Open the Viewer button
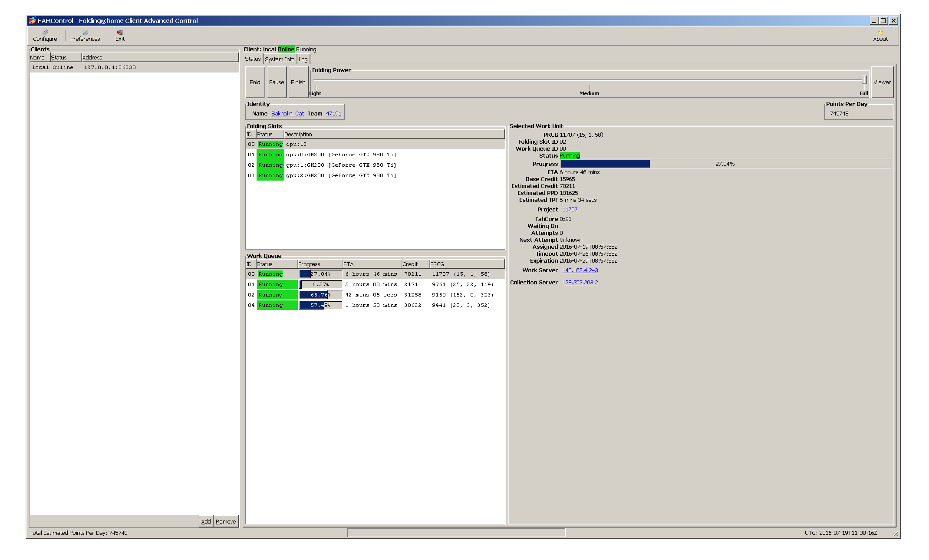The width and height of the screenshot is (929, 560). [x=882, y=82]
